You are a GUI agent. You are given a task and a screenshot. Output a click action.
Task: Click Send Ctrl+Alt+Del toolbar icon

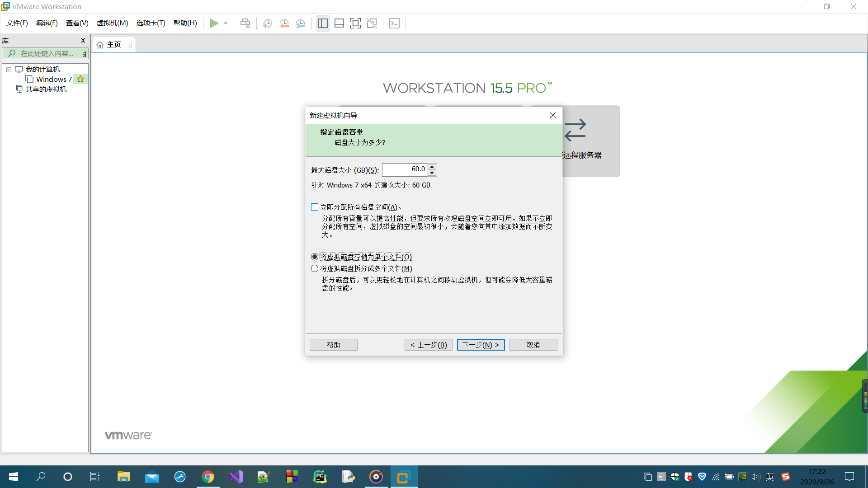click(x=245, y=23)
